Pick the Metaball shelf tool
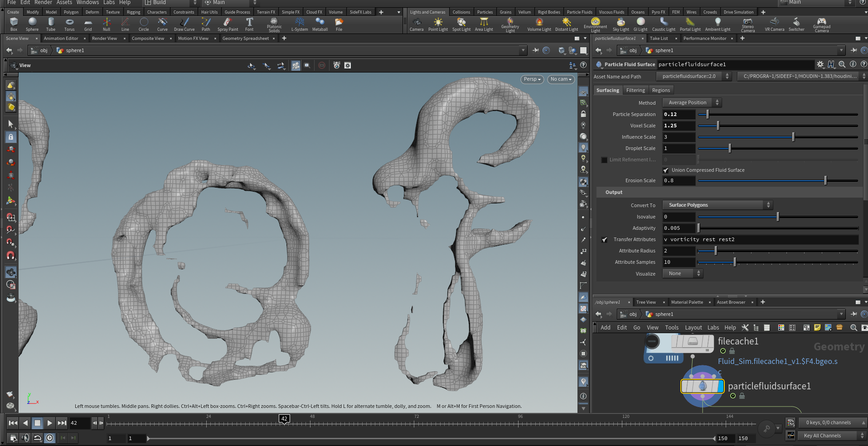The width and height of the screenshot is (868, 446). click(x=320, y=24)
